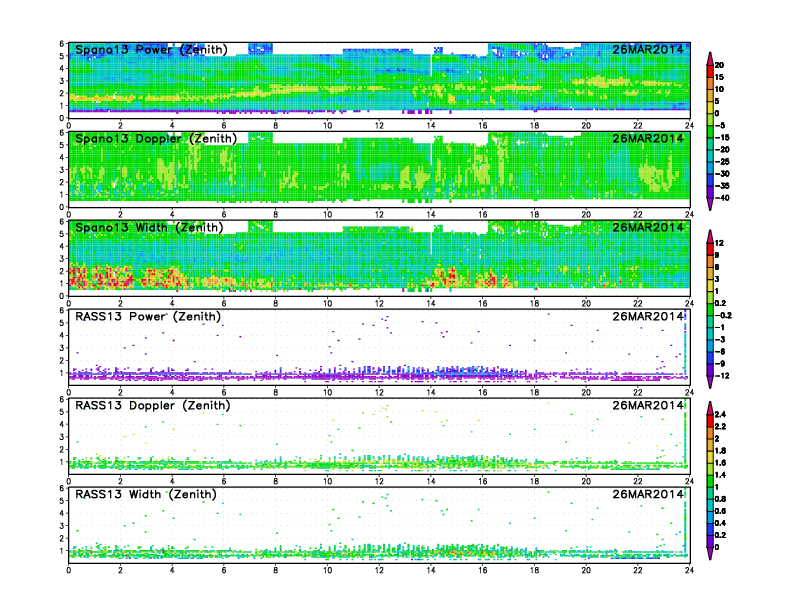
Task: Click the "12" label atop the middle colorbar
Action: 719,243
